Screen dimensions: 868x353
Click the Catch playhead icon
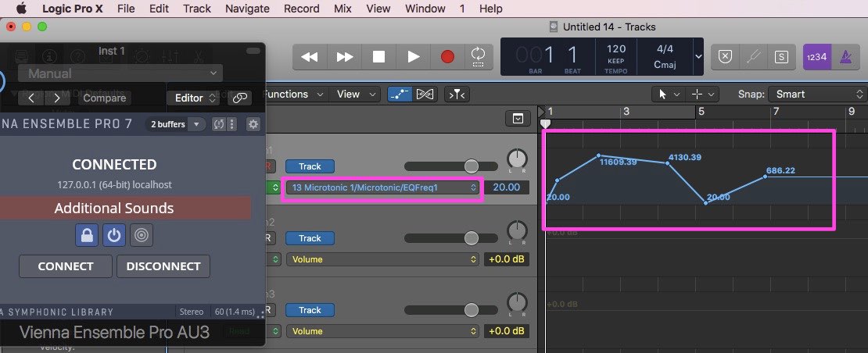tap(457, 94)
